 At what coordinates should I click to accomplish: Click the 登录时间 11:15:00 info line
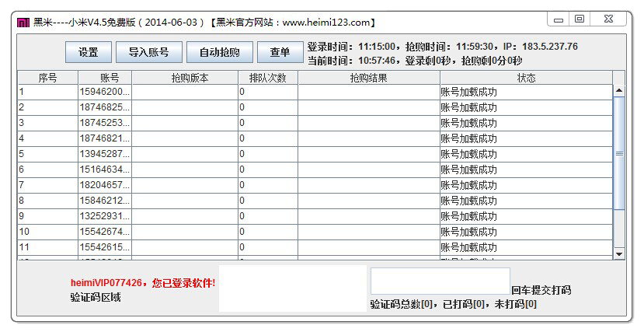442,47
